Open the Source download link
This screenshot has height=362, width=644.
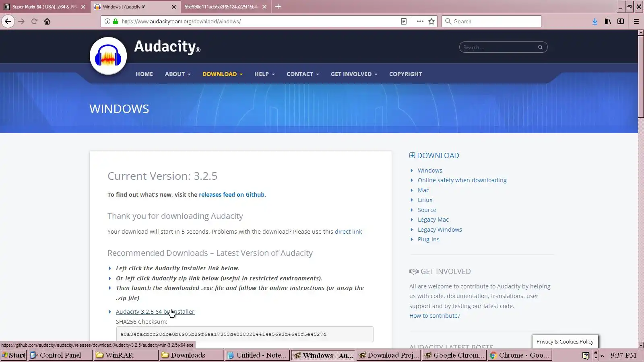[x=427, y=210]
